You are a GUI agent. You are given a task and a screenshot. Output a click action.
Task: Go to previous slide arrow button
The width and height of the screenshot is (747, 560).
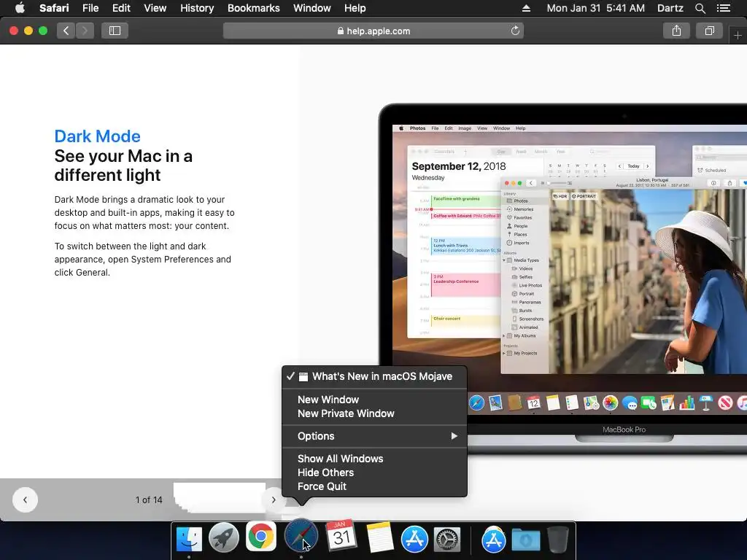26,500
